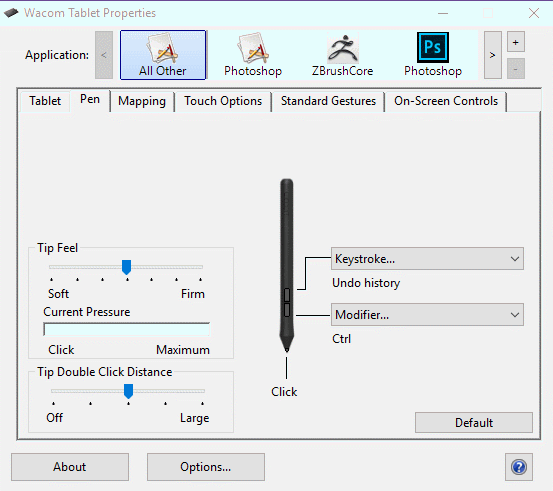Screen dimensions: 553x491
Task: Open the Touch Options tab
Action: click(223, 101)
